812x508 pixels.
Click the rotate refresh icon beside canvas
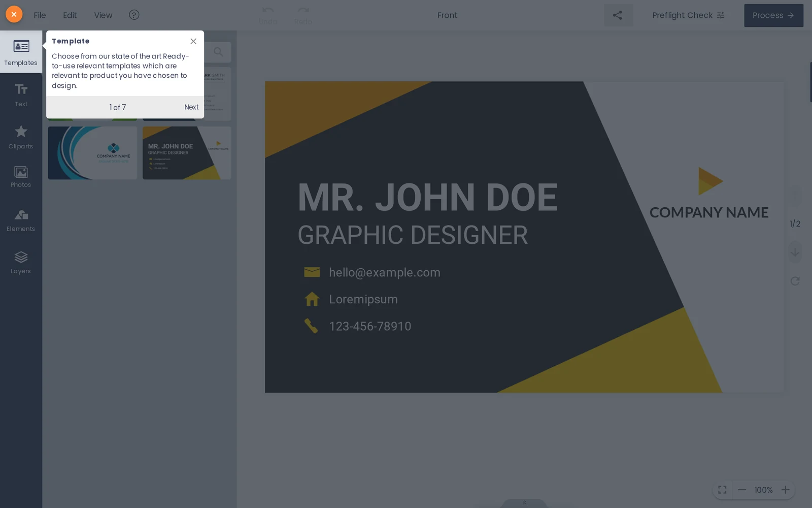click(795, 281)
